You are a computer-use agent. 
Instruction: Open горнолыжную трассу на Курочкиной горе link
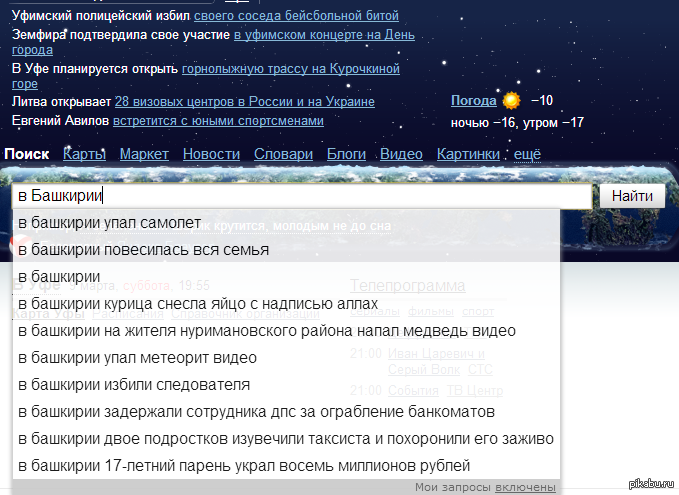tap(291, 68)
